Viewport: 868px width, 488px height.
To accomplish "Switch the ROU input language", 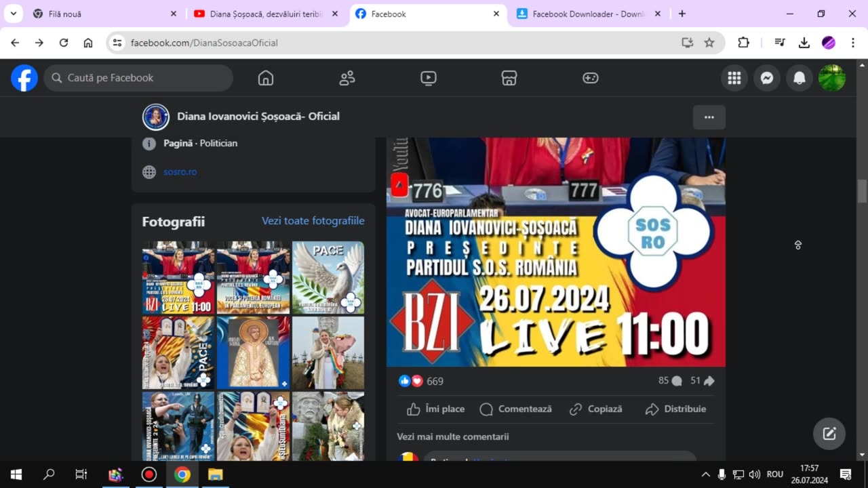I will click(775, 474).
